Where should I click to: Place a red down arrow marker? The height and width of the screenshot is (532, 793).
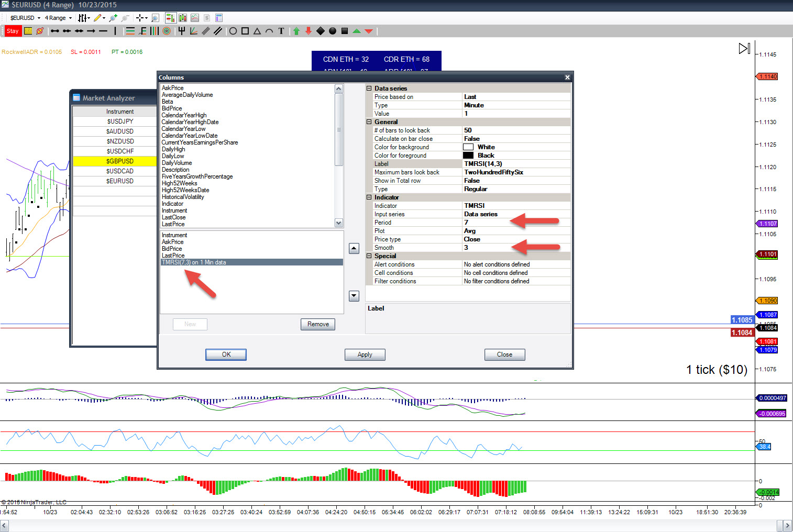(x=309, y=31)
